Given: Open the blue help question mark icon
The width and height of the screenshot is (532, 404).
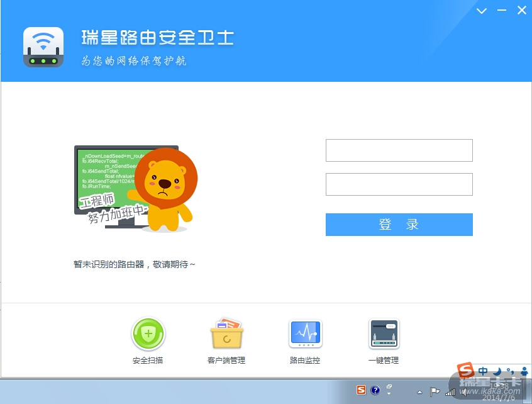Looking at the screenshot, I should pos(375,390).
